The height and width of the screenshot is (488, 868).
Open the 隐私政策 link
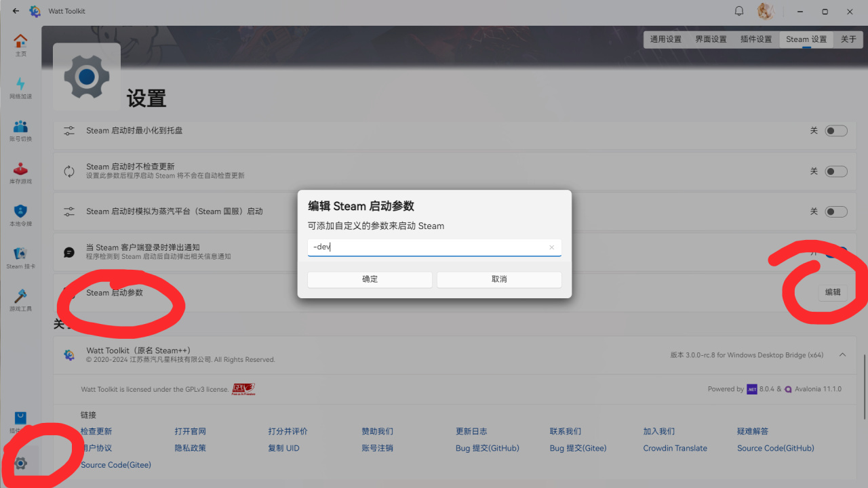(190, 448)
